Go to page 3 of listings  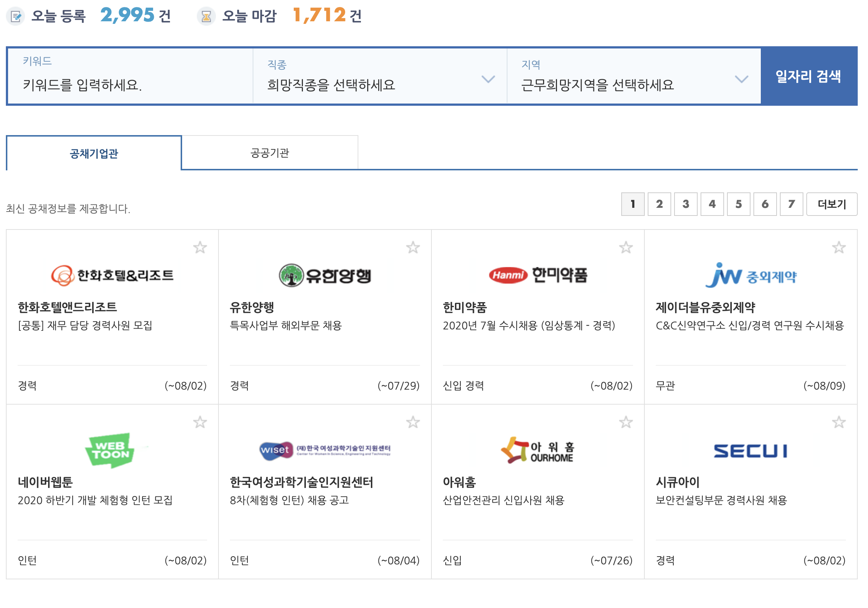686,204
